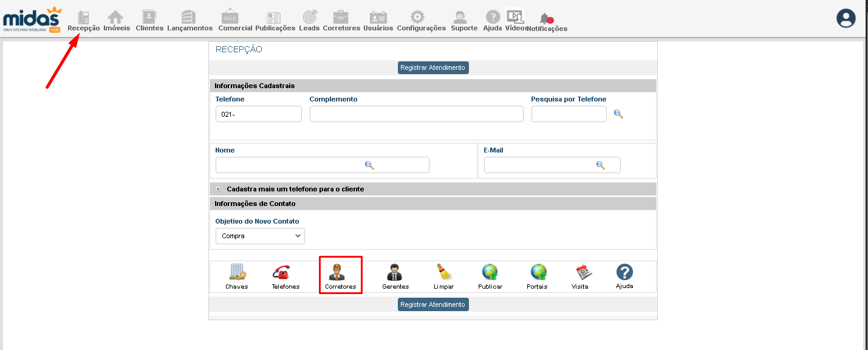Search using Pesquisa por Telefone magnifier
This screenshot has height=350, width=868.
coord(618,114)
